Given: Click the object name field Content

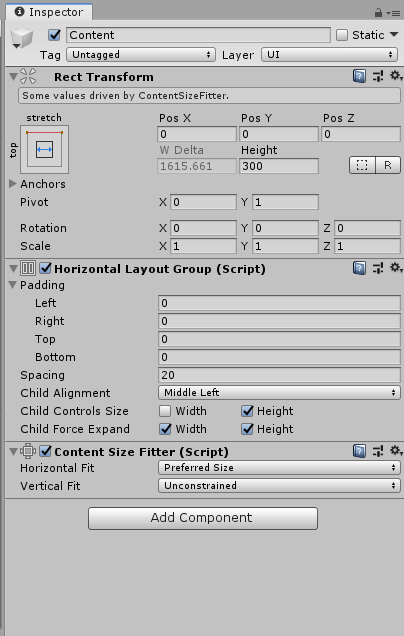Looking at the screenshot, I should [198, 35].
